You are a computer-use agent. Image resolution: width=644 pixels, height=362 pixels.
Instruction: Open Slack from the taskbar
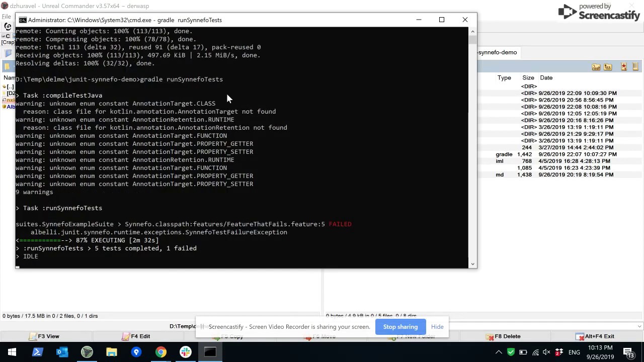click(x=186, y=352)
